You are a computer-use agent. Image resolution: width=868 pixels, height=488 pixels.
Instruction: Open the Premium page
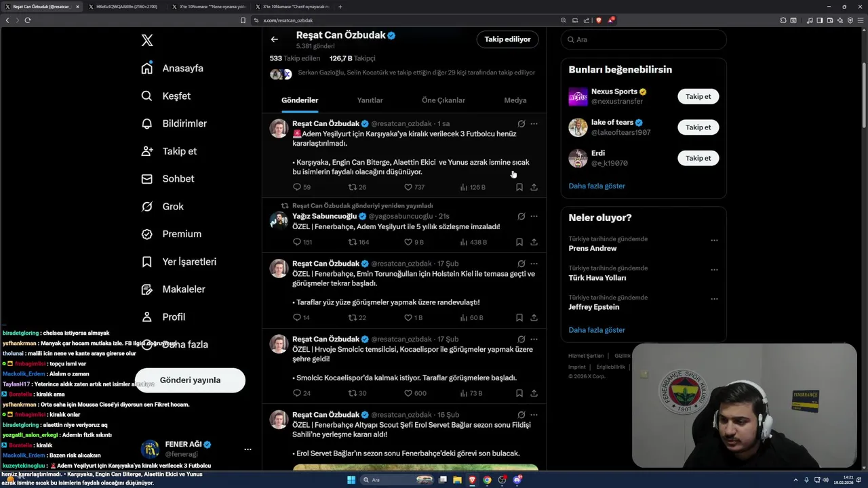pyautogui.click(x=171, y=234)
